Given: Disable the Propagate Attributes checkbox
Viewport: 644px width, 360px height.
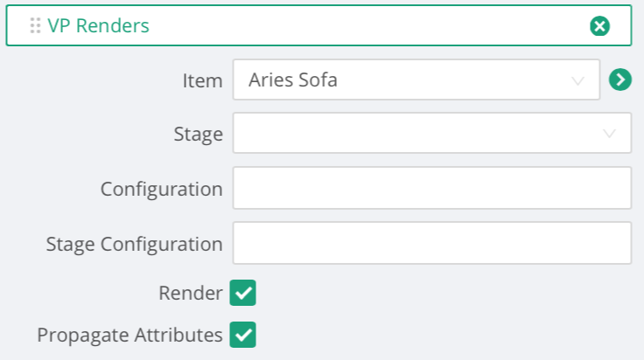Looking at the screenshot, I should tap(242, 335).
